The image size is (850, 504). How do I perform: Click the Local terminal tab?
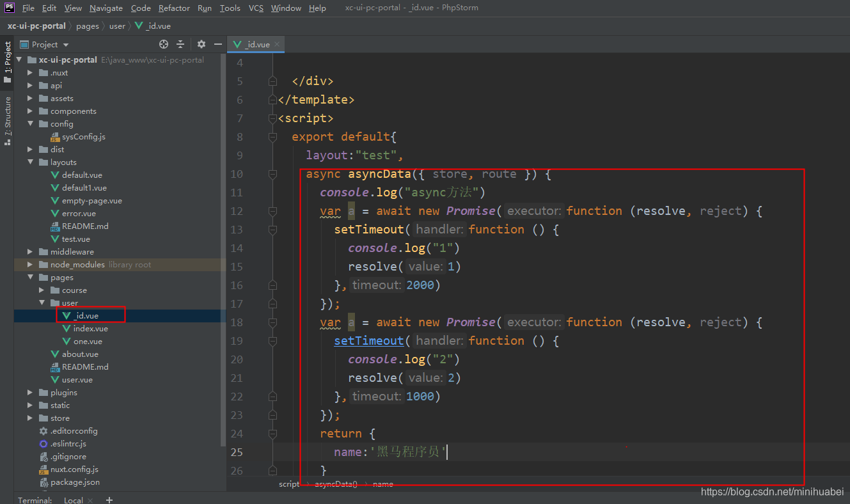(x=74, y=500)
